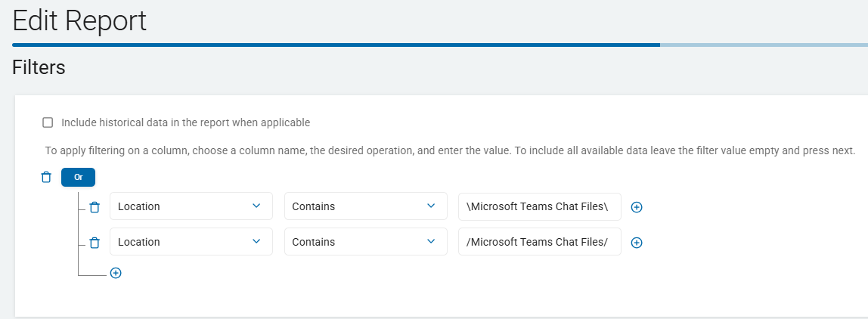
Task: Open the first row's Location column dropdown
Action: coord(191,206)
